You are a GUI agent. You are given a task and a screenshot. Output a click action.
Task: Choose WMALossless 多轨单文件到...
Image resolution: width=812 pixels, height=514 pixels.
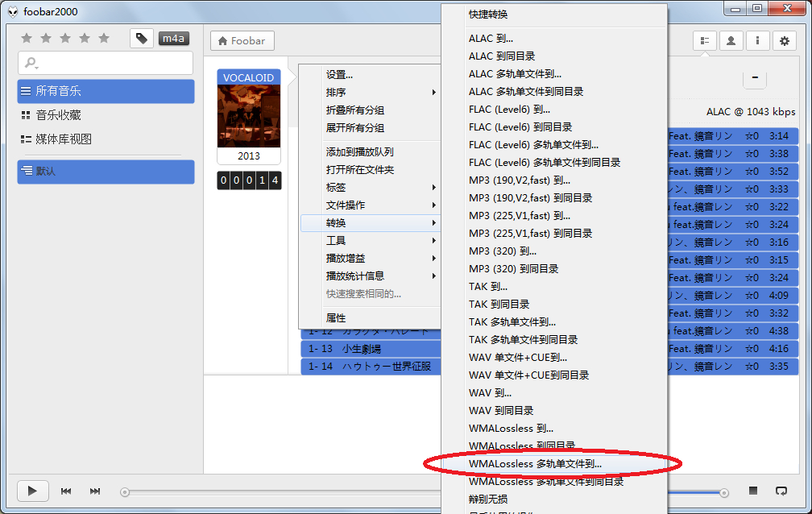point(554,464)
